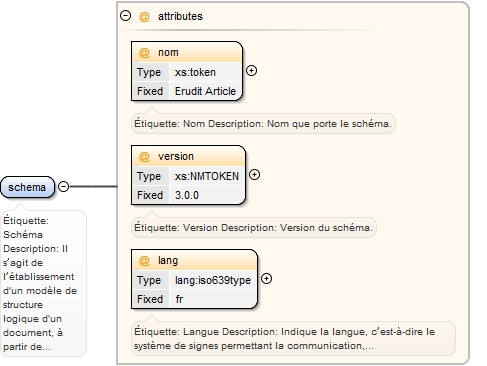Expand the nom attribute details
This screenshot has height=366, width=487.
click(x=251, y=71)
